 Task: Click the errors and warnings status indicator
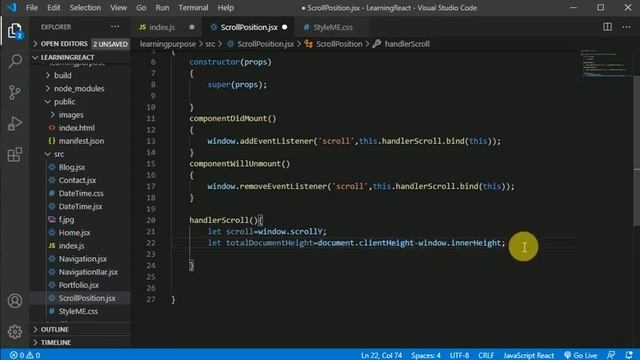click(25, 355)
